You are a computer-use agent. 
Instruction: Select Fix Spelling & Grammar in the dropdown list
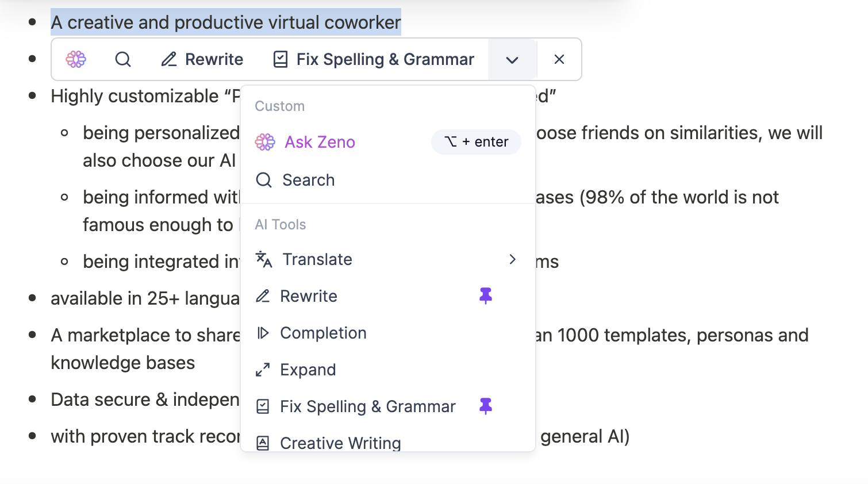tap(388, 406)
